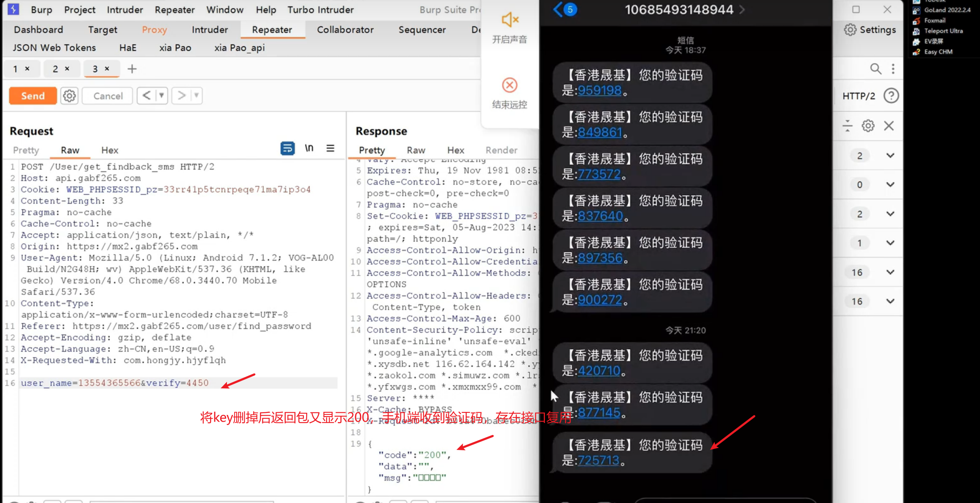Click the search magnifier icon
Screen dimensions: 980x503
[875, 69]
